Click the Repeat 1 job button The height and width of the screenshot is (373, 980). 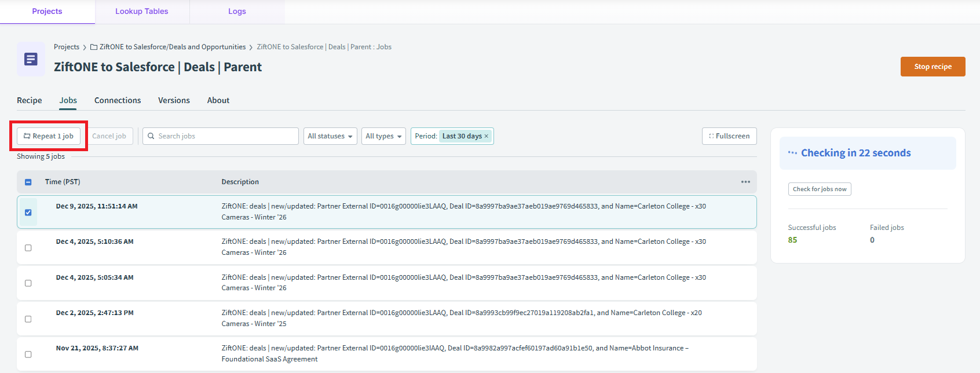[x=49, y=136]
